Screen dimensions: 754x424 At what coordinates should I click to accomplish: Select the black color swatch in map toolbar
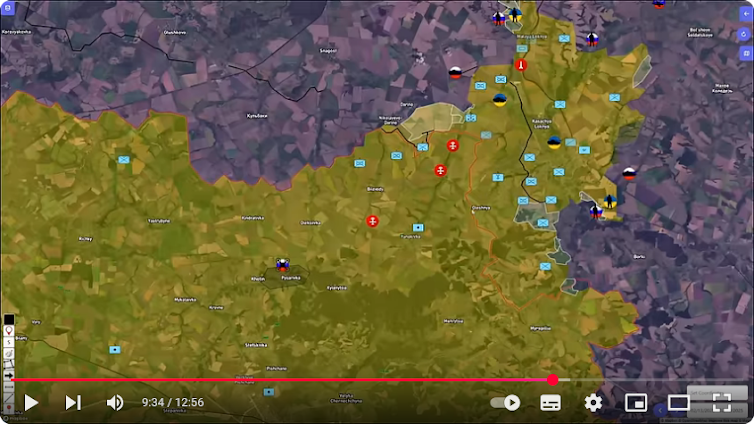(x=9, y=319)
